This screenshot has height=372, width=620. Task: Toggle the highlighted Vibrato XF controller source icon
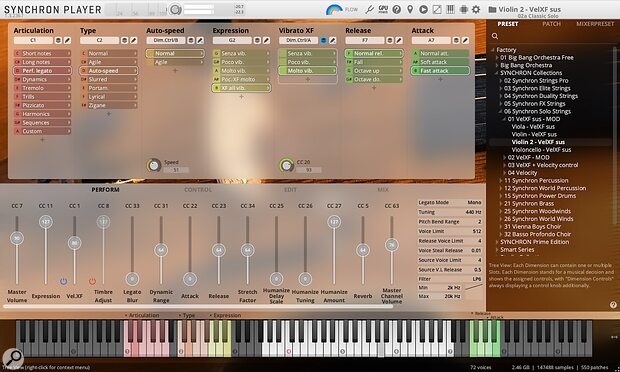[324, 40]
